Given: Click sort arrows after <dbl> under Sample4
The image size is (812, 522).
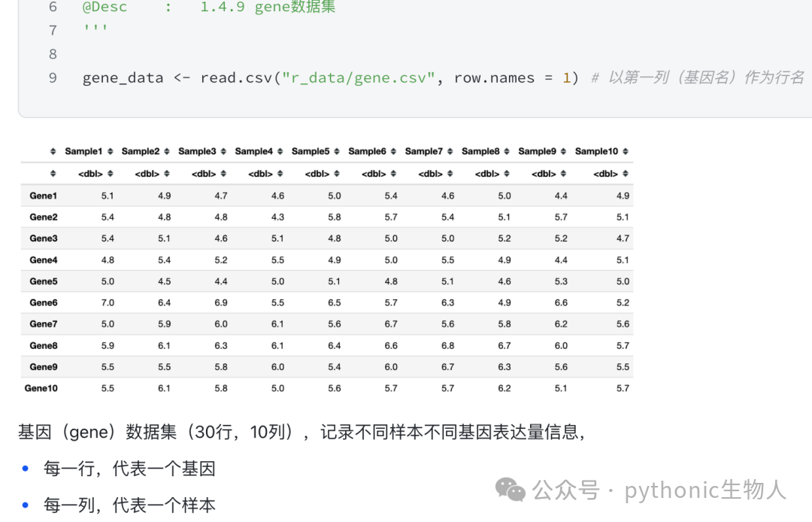Looking at the screenshot, I should 280,174.
